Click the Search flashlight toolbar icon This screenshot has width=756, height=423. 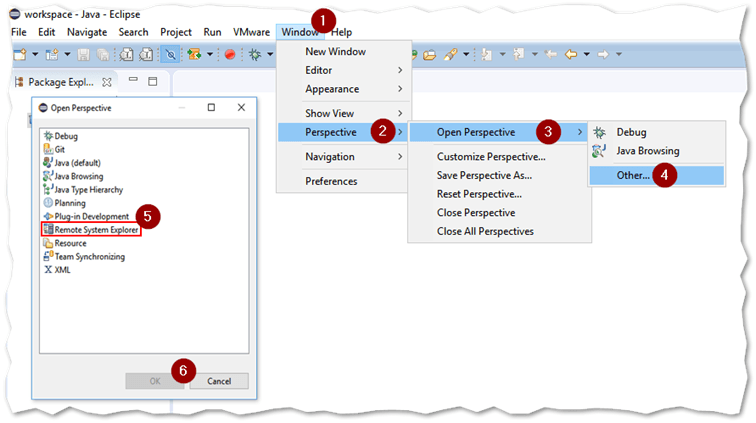pyautogui.click(x=450, y=55)
